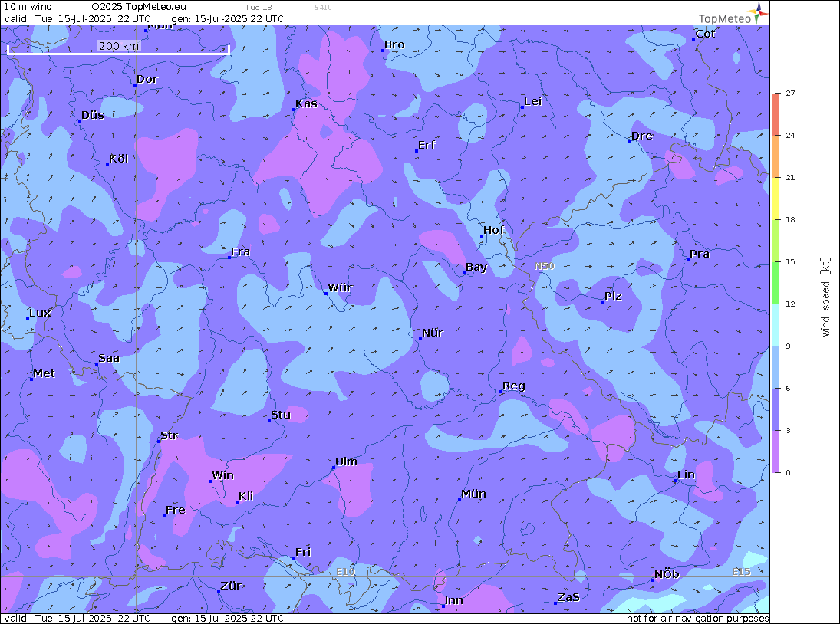This screenshot has height=624, width=840.
Task: Select the 'Nür' city label
Action: pos(433,333)
